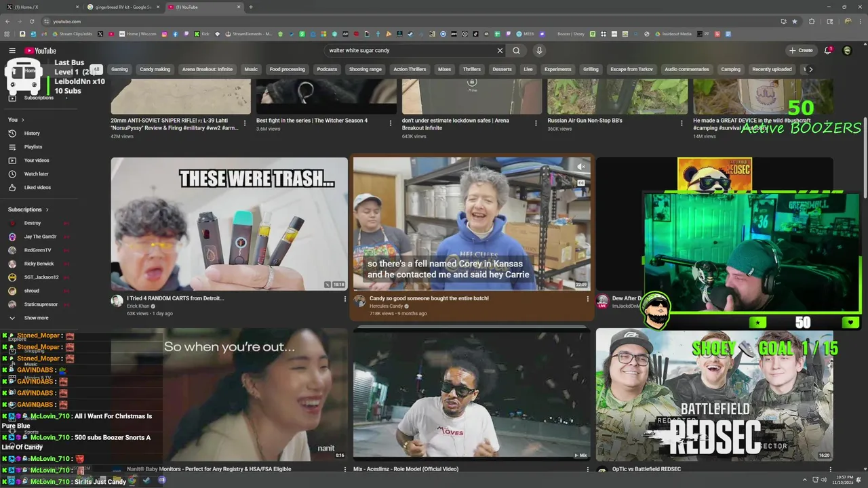Select the Gaming filter chip
The width and height of the screenshot is (868, 488).
coord(119,69)
